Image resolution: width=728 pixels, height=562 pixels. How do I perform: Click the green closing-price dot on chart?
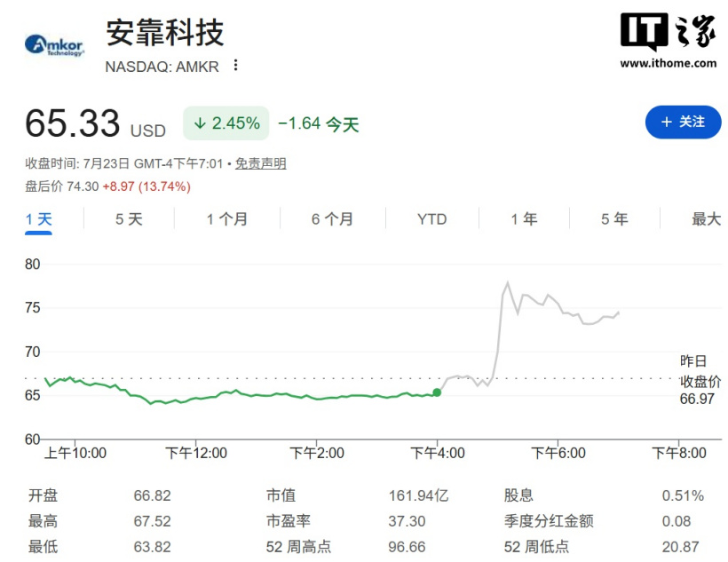pos(437,392)
